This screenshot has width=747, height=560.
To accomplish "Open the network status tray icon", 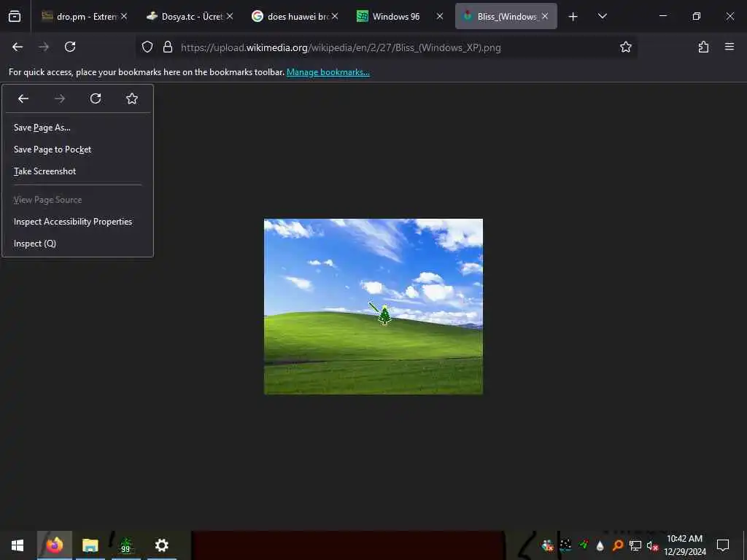I will pyautogui.click(x=635, y=545).
